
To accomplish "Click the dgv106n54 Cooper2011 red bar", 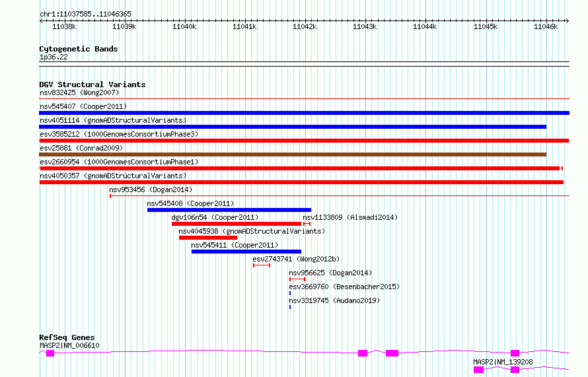I will coord(237,224).
